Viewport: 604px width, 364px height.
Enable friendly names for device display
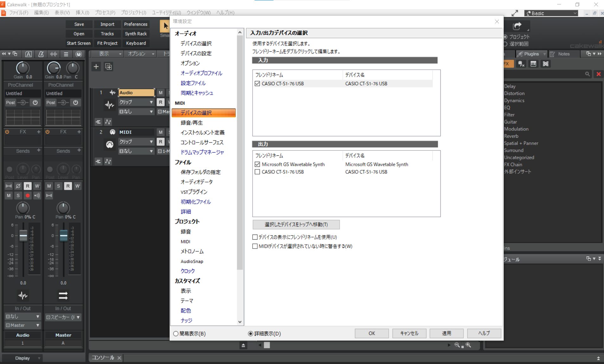tap(255, 237)
